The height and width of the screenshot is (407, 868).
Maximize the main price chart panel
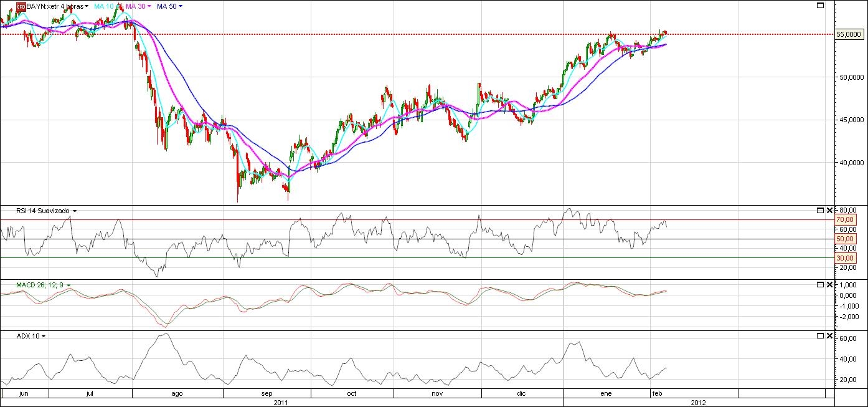[x=820, y=6]
